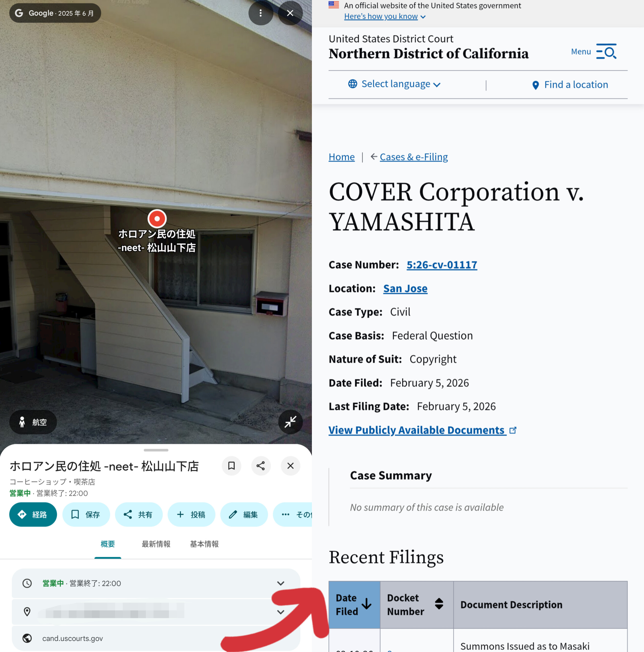Click the bookmark icon beside place title
The height and width of the screenshot is (652, 644).
click(231, 466)
